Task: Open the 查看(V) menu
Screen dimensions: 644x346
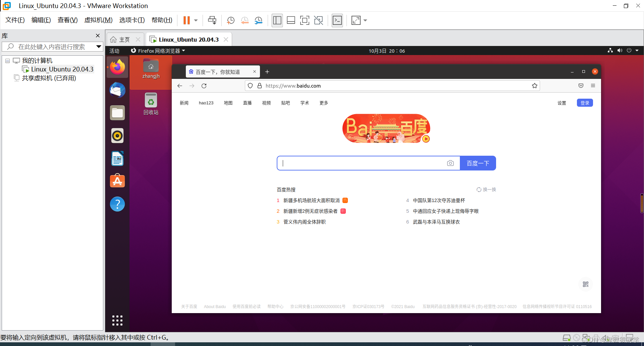Action: pyautogui.click(x=67, y=20)
